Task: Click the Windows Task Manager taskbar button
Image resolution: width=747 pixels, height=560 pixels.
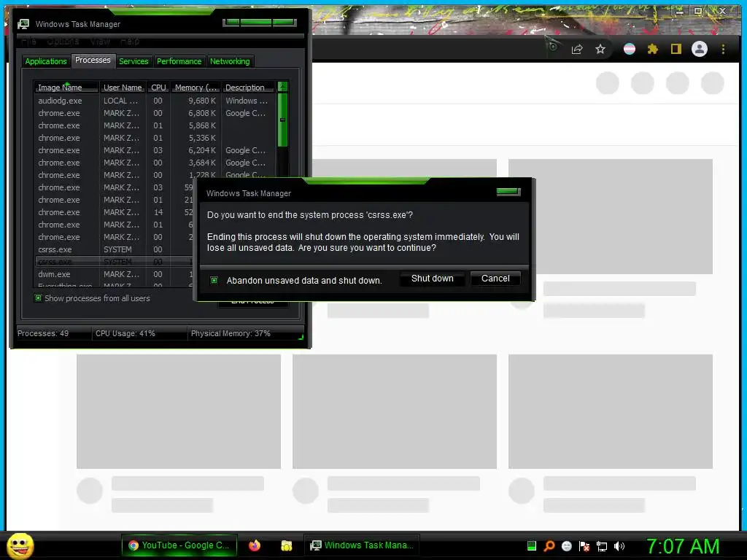Action: tap(361, 545)
